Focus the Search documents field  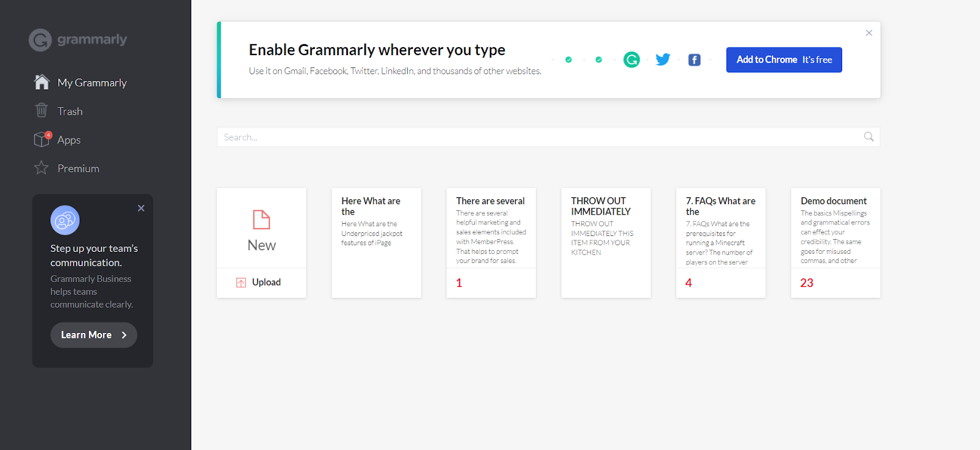(x=548, y=137)
